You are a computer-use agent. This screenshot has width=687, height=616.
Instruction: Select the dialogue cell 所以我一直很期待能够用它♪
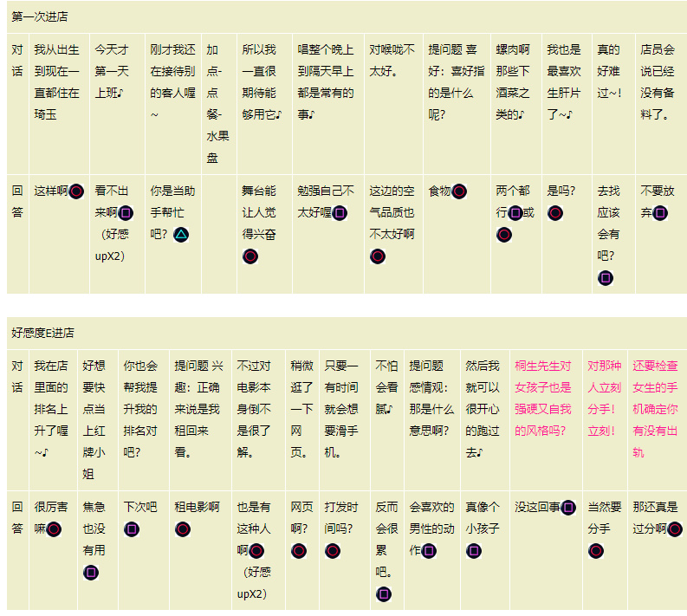[264, 104]
